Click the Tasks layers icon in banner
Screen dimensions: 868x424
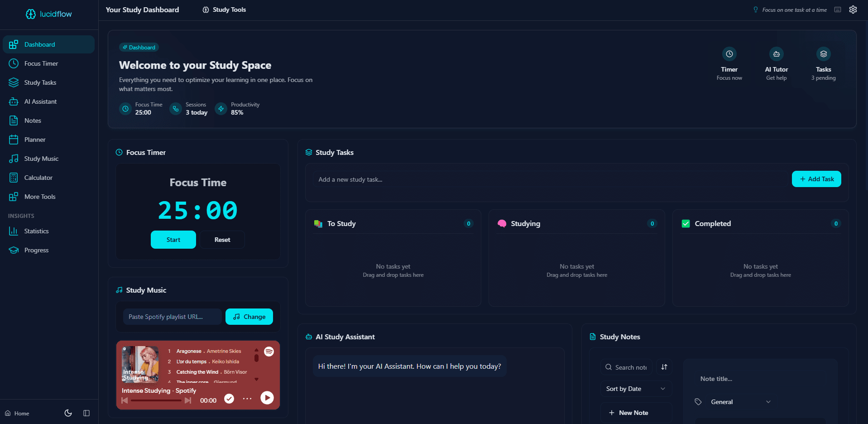point(823,54)
